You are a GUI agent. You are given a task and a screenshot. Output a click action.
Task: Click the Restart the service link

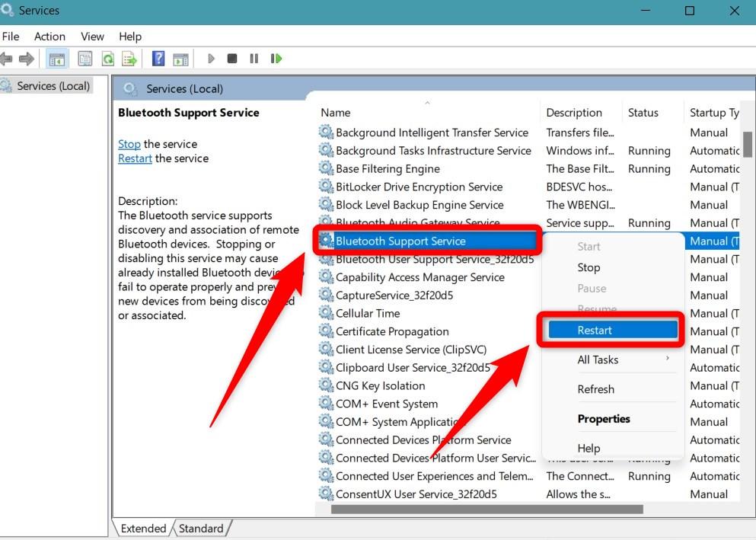pyautogui.click(x=135, y=158)
